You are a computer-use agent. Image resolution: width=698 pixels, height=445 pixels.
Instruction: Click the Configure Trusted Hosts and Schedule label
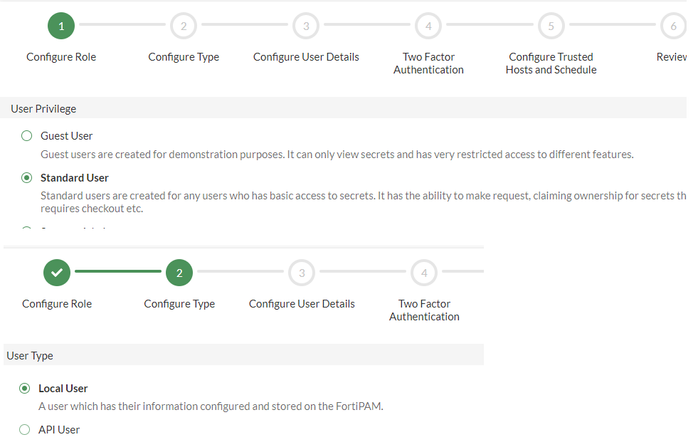point(552,64)
